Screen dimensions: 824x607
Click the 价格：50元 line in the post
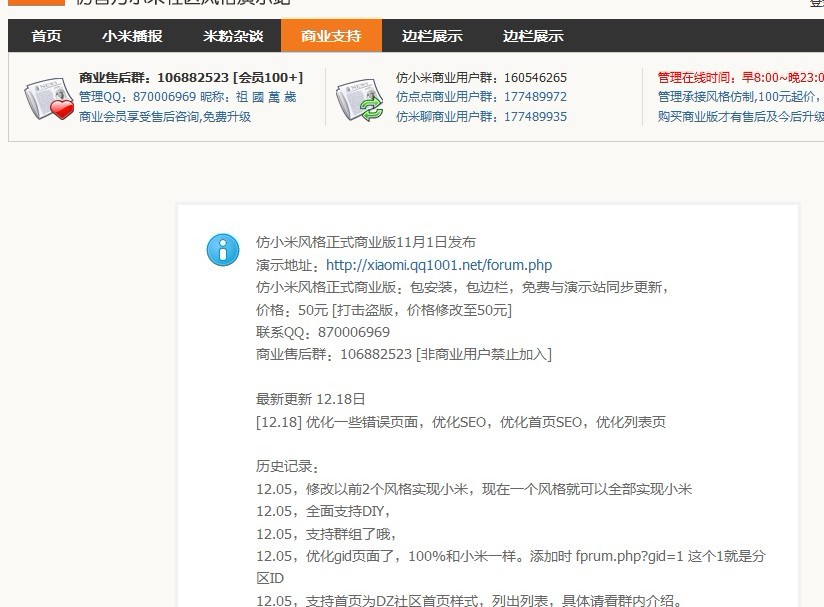tap(384, 310)
